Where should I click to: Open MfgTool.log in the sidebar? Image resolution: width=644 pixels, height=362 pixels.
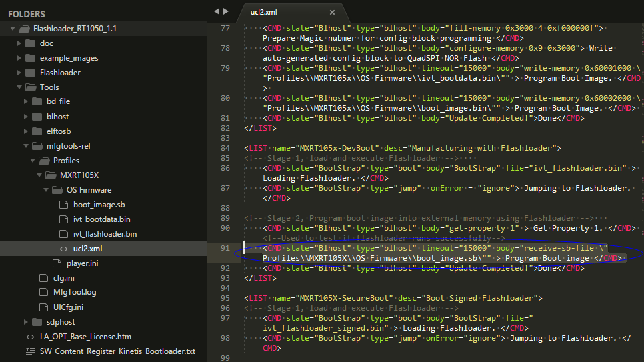(x=75, y=292)
